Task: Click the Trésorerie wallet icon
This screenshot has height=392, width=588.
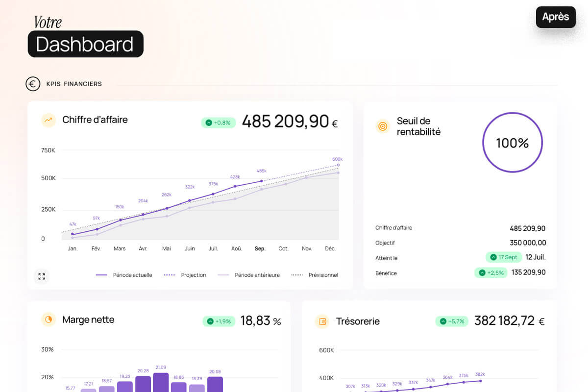Action: pos(322,321)
